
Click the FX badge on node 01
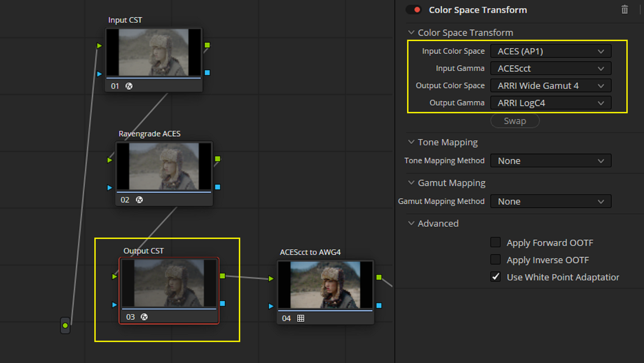pyautogui.click(x=129, y=86)
